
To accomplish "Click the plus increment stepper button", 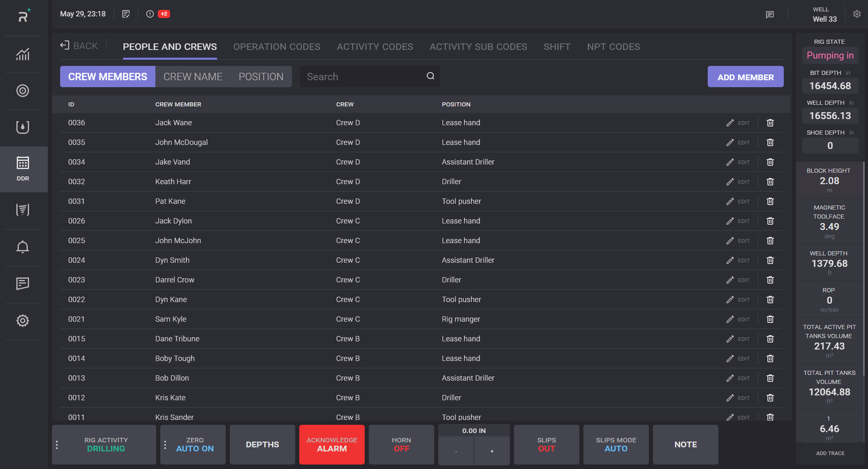I will click(492, 451).
